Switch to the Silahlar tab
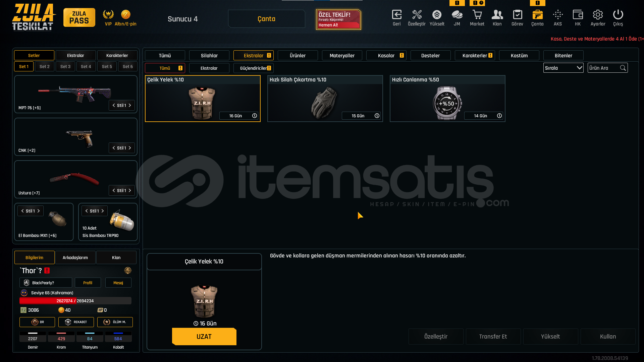The image size is (644, 362). 209,55
